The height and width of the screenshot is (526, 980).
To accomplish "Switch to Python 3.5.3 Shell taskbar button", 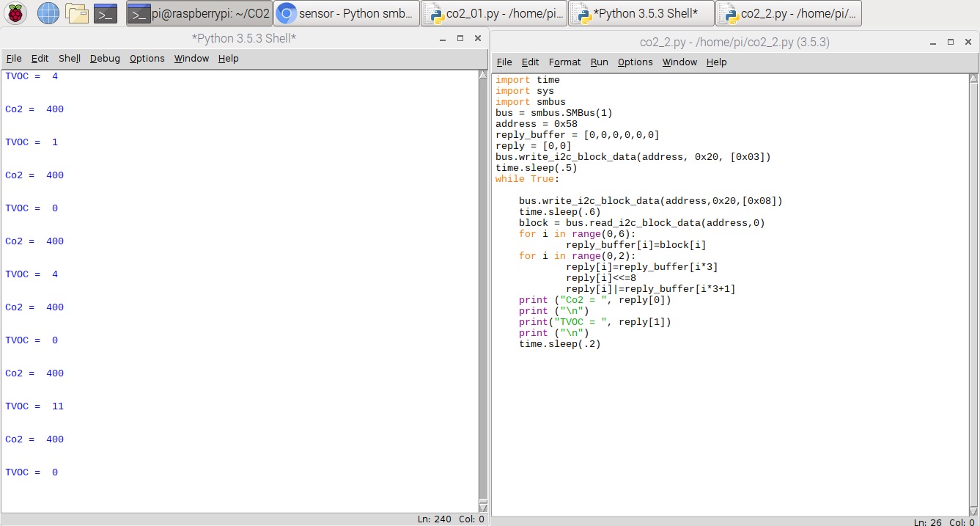I will click(x=641, y=13).
